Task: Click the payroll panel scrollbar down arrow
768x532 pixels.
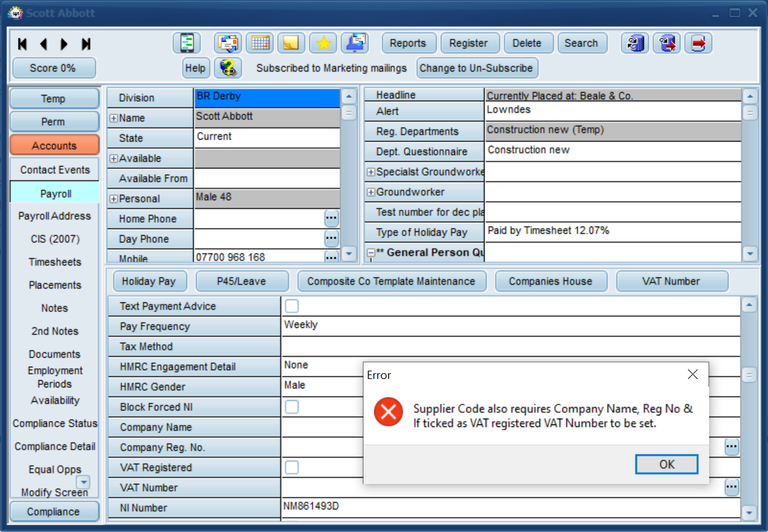Action: pos(749,512)
